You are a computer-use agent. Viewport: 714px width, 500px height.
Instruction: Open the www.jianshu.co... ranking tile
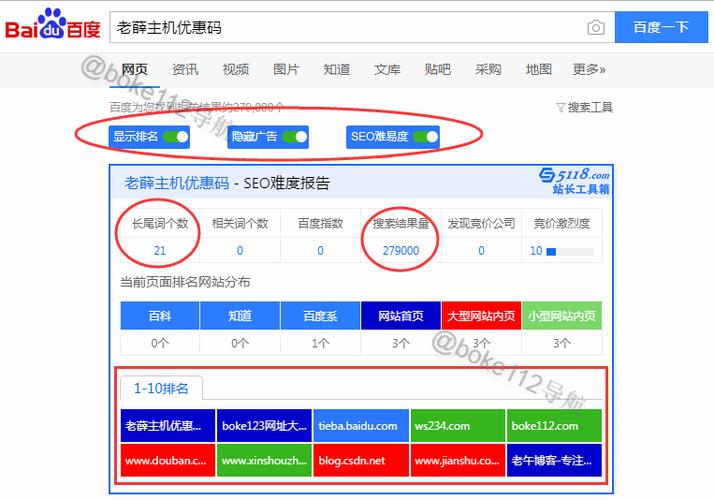pyautogui.click(x=458, y=460)
